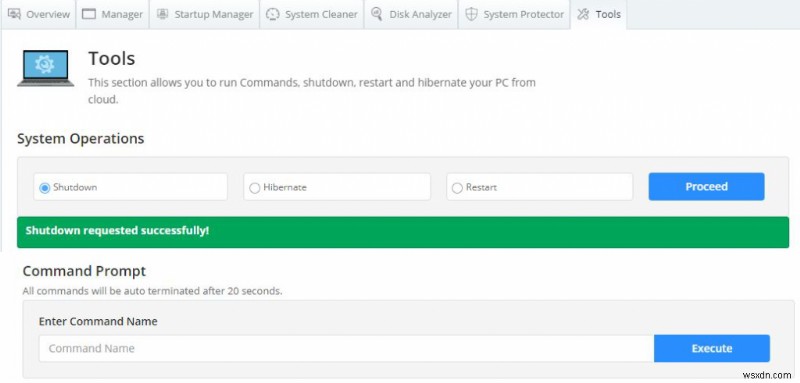The width and height of the screenshot is (800, 383).
Task: Click the Overview tab icon
Action: tap(14, 14)
